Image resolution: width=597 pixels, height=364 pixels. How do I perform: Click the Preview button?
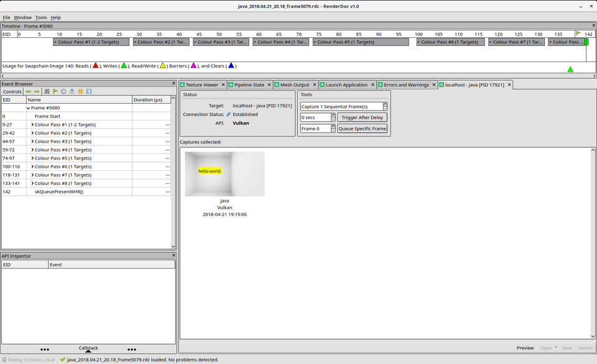[525, 348]
